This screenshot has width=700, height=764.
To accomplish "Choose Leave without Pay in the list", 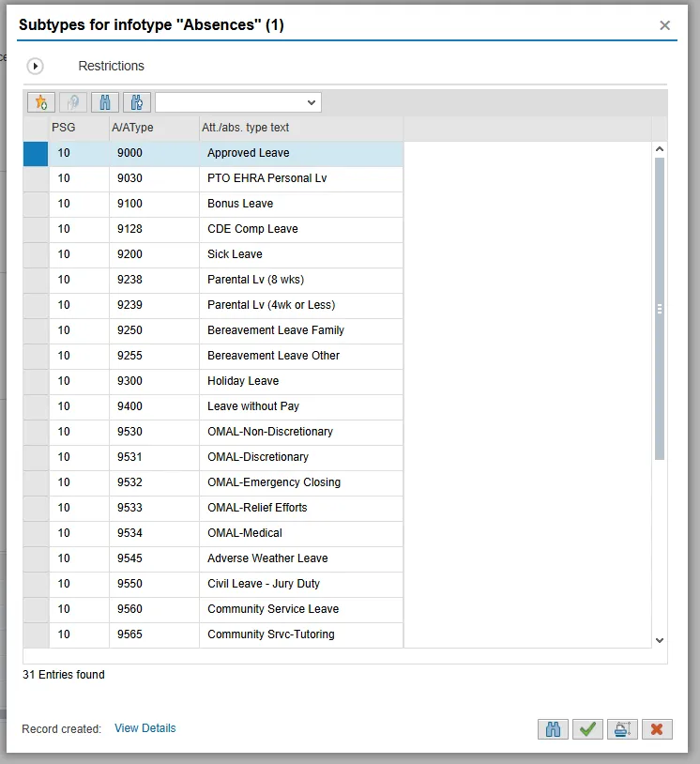I will click(x=252, y=406).
